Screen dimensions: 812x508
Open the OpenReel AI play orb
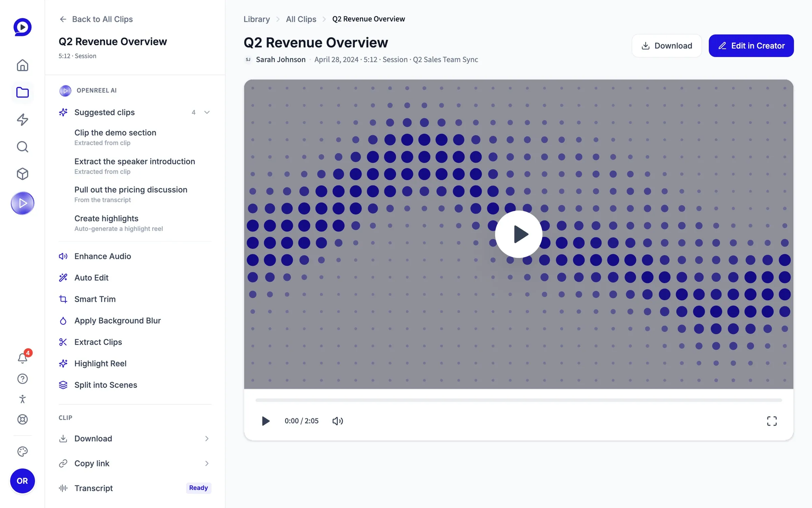(x=22, y=203)
